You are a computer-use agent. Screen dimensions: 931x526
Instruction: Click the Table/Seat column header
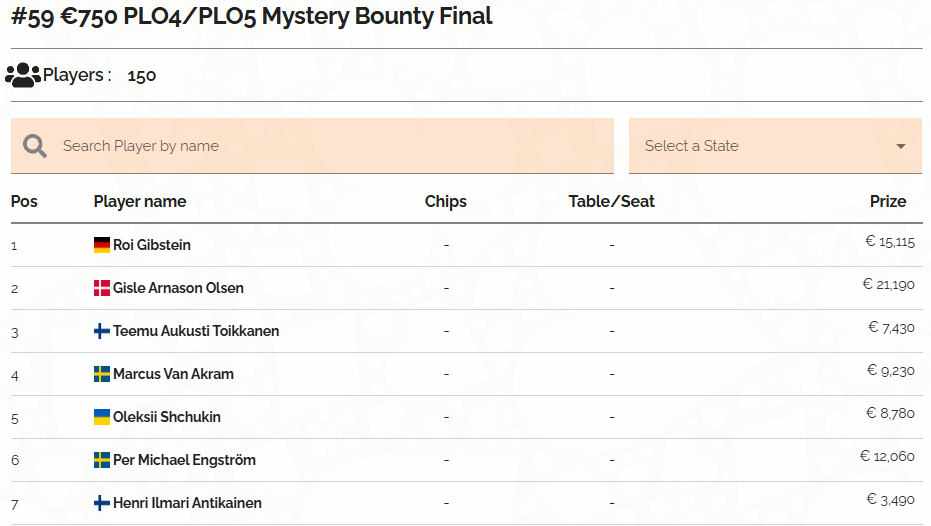click(x=612, y=202)
